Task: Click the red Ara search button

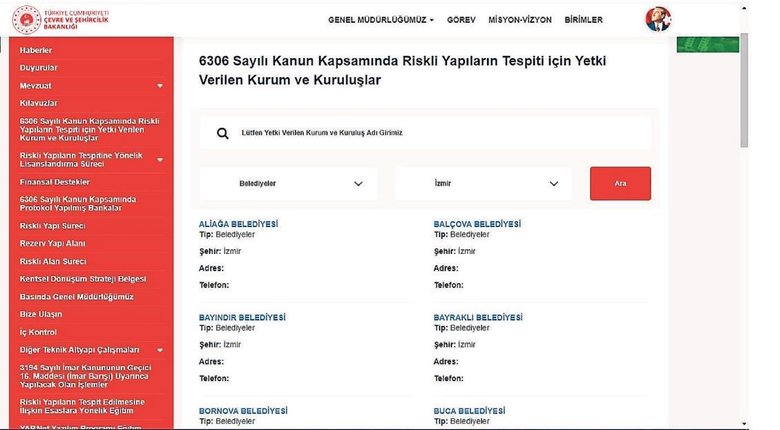Action: (x=620, y=184)
